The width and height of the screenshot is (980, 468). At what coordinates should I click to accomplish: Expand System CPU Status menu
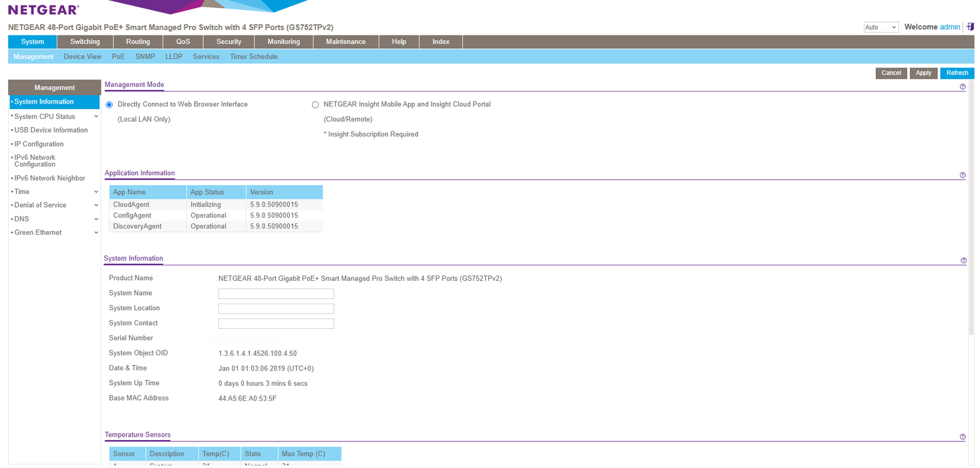point(96,116)
